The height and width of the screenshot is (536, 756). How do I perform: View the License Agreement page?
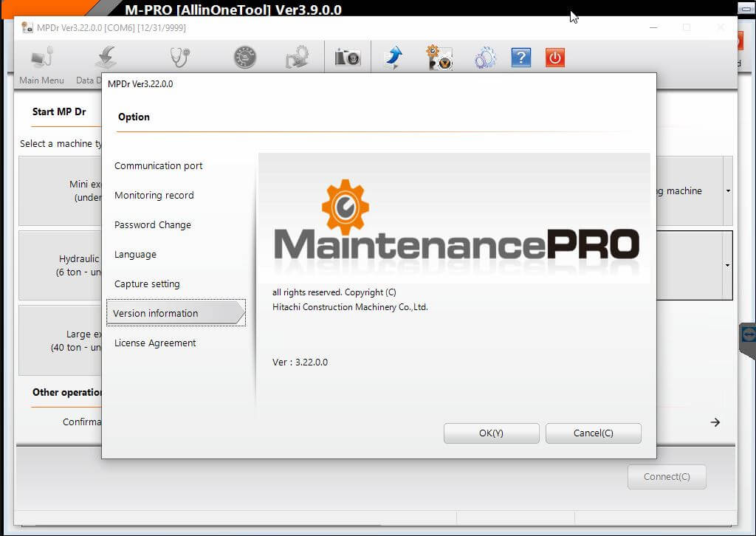point(155,343)
